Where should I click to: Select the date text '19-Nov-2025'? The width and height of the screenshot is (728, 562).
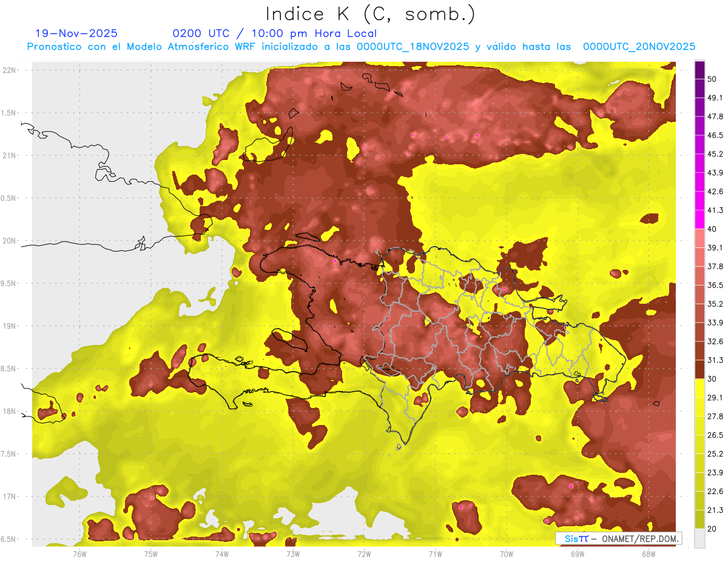[76, 33]
